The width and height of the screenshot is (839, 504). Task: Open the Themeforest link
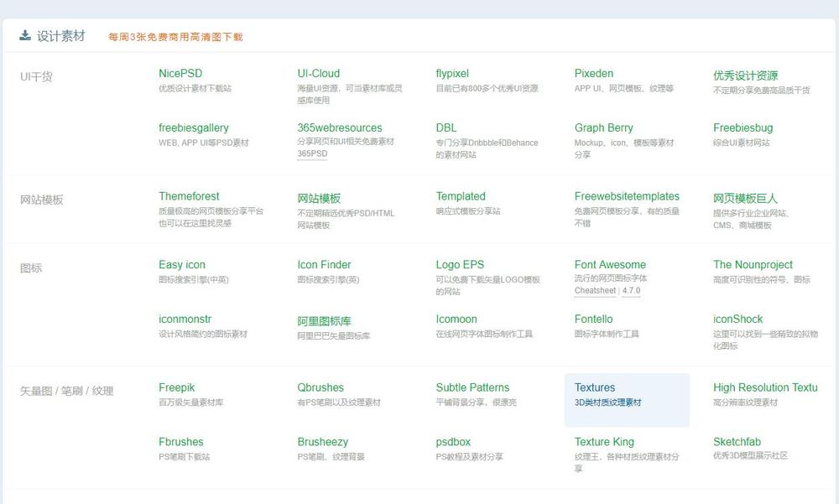[x=189, y=196]
